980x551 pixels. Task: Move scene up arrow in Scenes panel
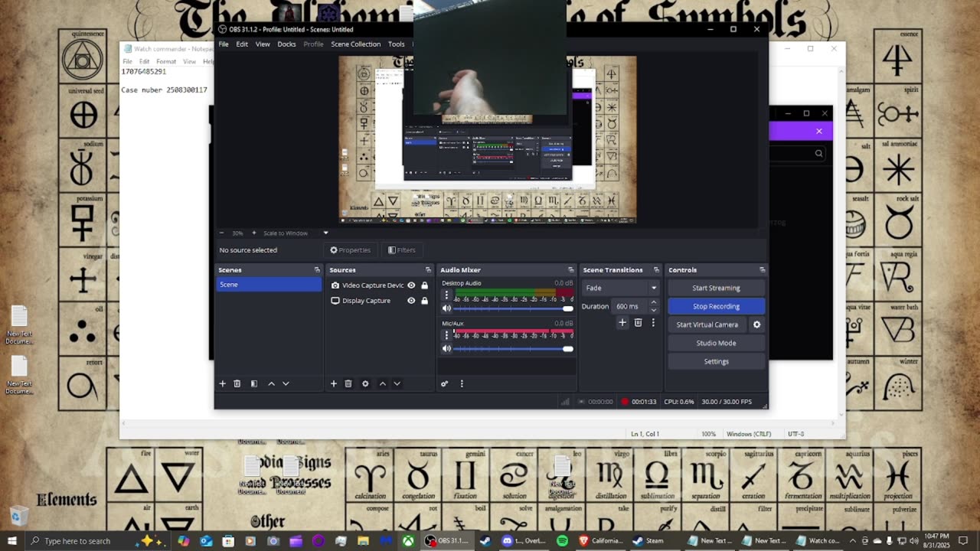click(x=271, y=383)
